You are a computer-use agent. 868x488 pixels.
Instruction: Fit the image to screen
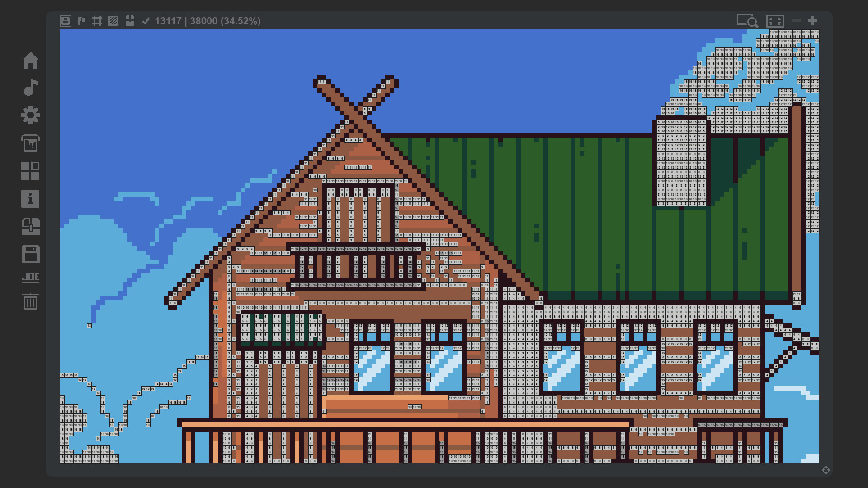774,20
